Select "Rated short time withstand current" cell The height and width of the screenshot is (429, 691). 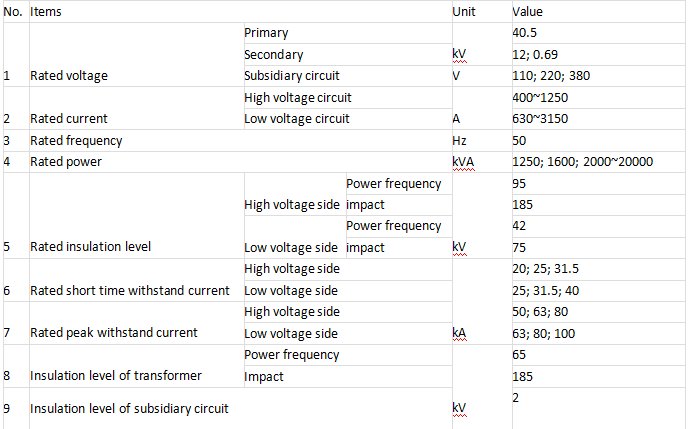[129, 290]
